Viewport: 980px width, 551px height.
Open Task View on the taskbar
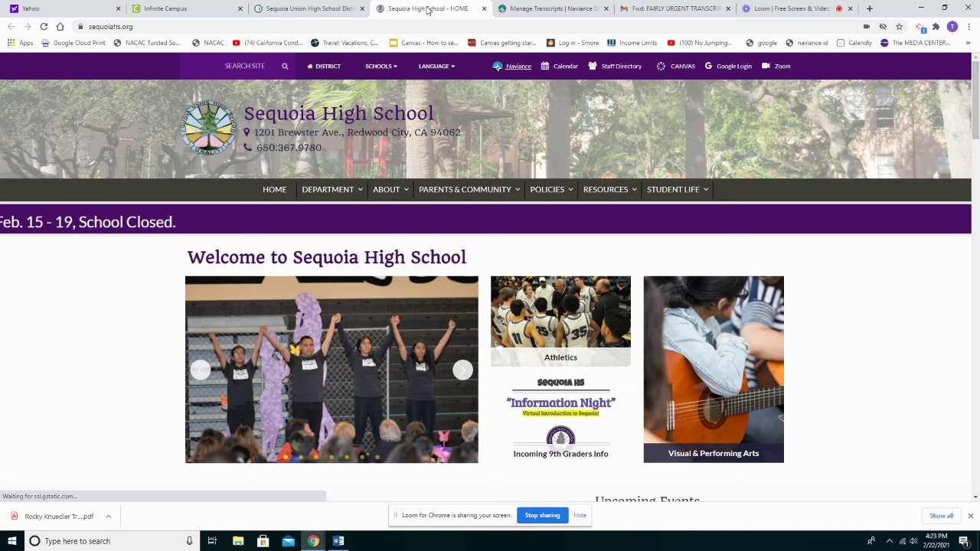tap(213, 541)
